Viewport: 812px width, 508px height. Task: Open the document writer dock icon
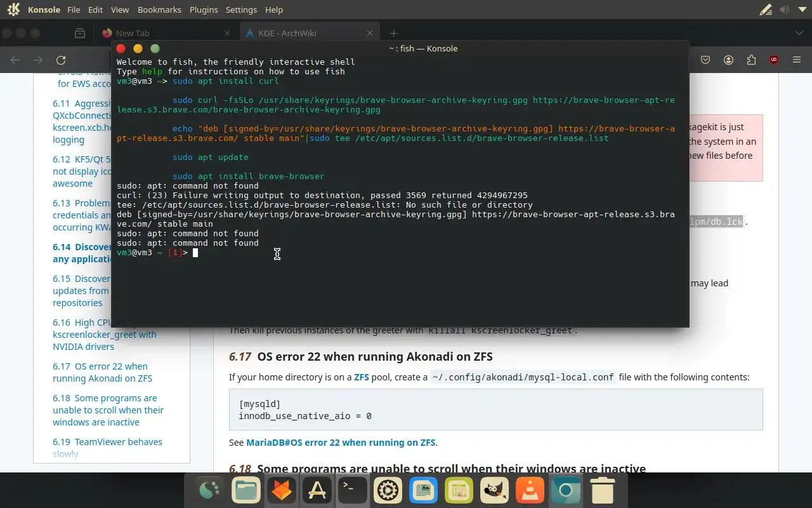(x=423, y=490)
